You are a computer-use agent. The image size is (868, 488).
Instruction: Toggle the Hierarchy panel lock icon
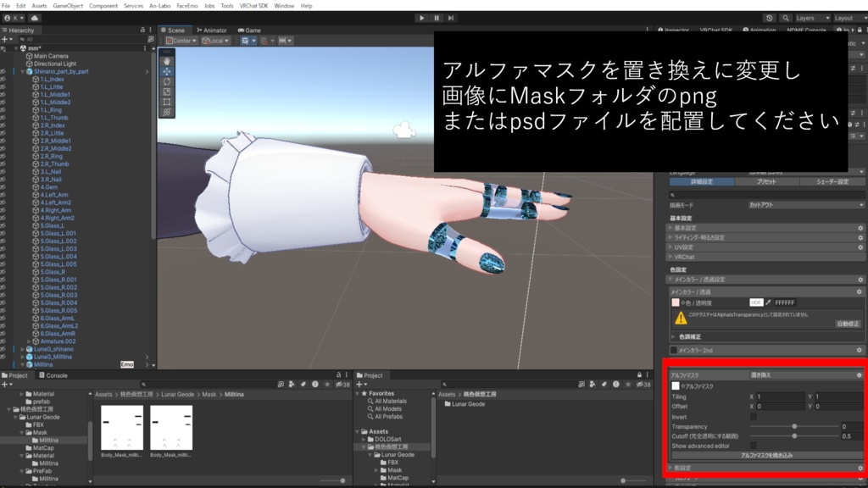coord(142,30)
